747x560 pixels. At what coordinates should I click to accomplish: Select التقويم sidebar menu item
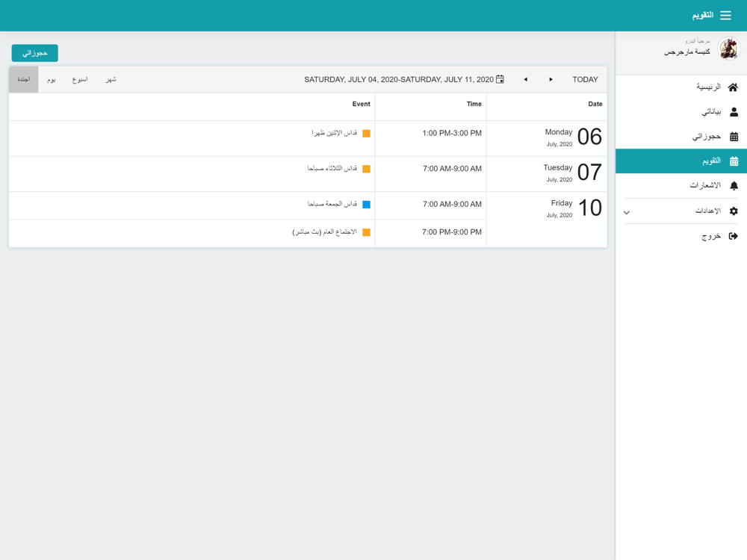point(681,161)
